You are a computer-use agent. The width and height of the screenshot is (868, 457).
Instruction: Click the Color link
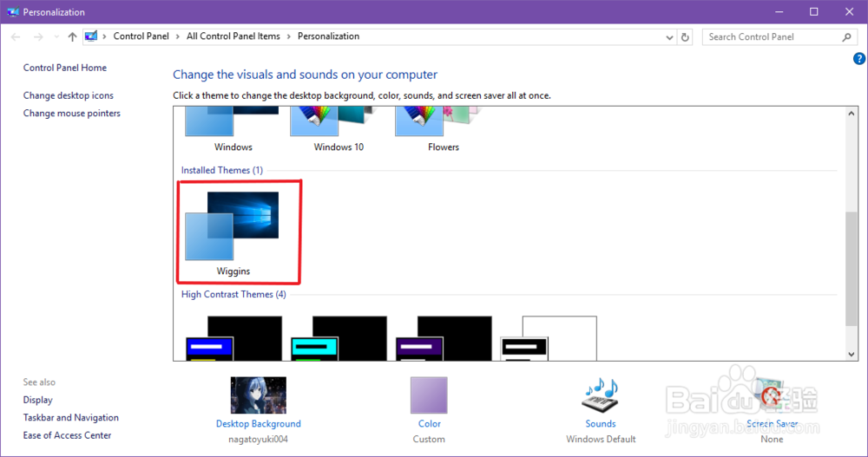(x=429, y=424)
